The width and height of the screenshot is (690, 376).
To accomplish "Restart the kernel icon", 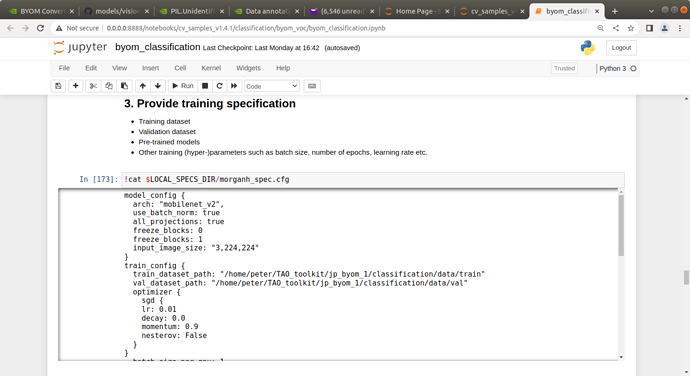I will click(220, 86).
